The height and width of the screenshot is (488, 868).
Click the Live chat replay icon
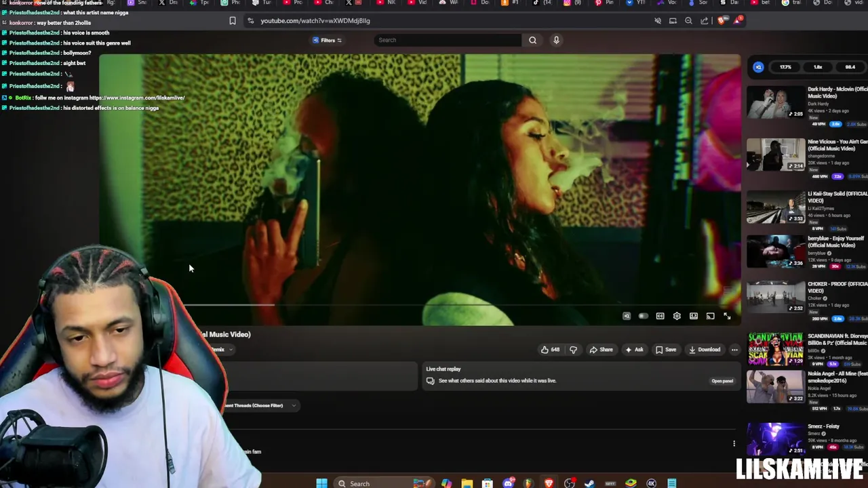430,381
